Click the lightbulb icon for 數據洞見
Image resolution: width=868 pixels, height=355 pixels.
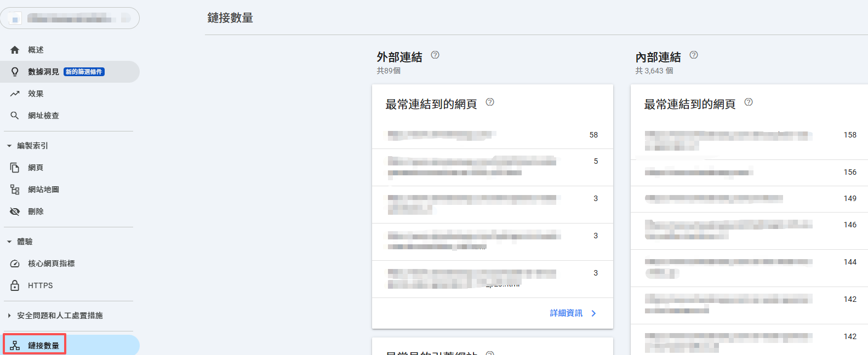15,72
